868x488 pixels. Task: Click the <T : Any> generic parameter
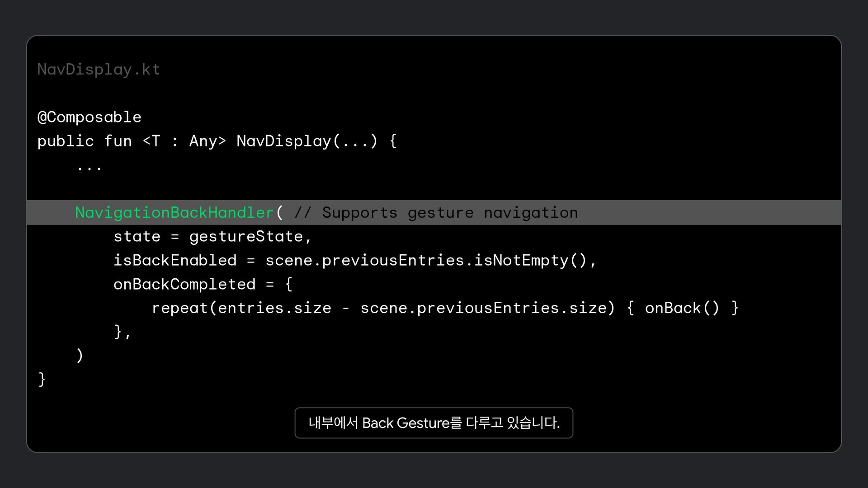pos(184,141)
